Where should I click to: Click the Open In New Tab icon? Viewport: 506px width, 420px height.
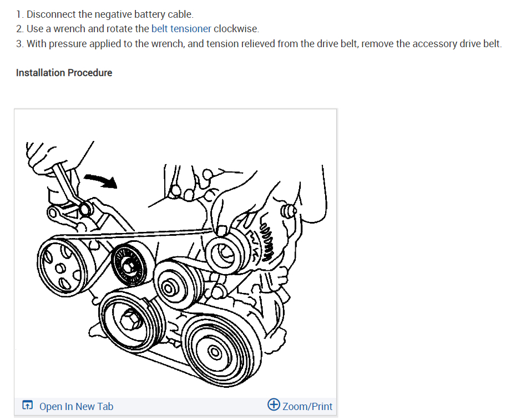tap(27, 405)
